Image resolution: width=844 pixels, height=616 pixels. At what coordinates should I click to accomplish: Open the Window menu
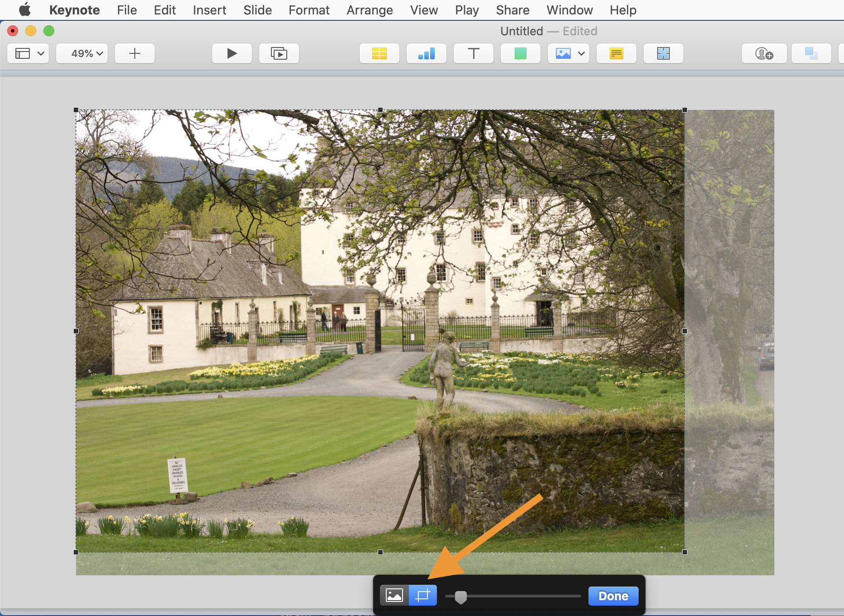click(569, 10)
